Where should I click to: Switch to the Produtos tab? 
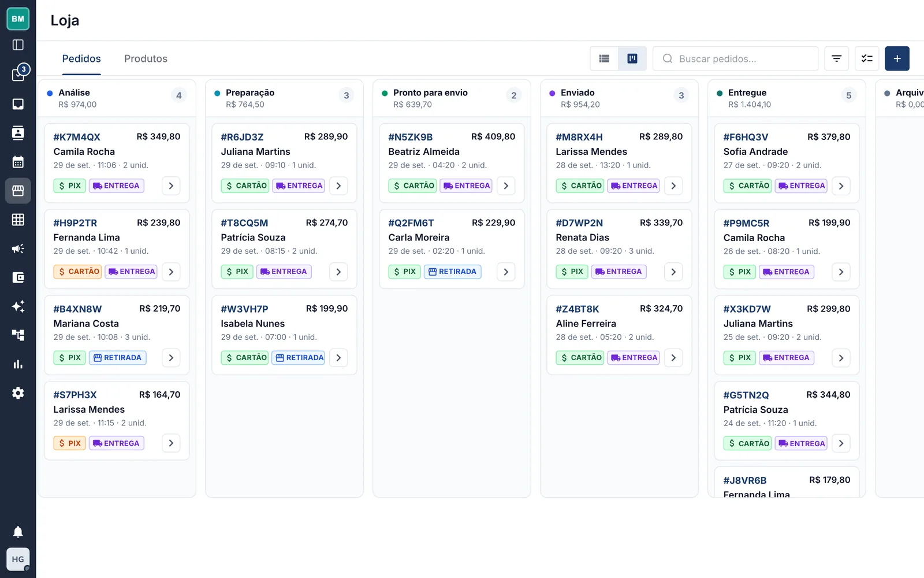(146, 58)
